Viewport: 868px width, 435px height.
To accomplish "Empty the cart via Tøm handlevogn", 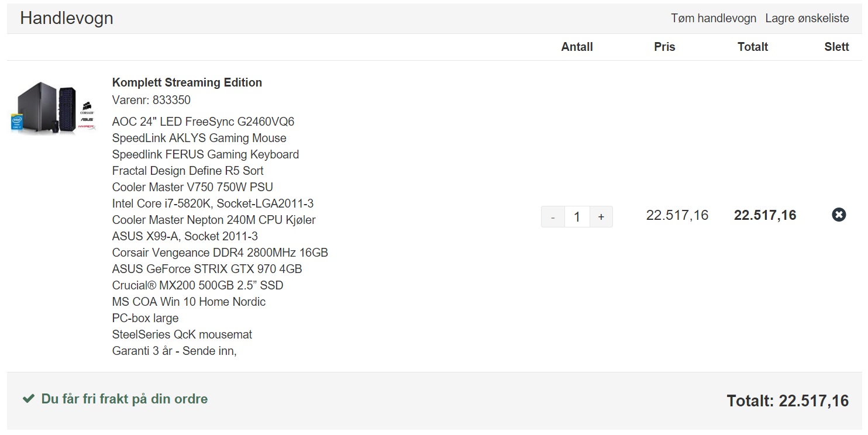I will click(714, 18).
